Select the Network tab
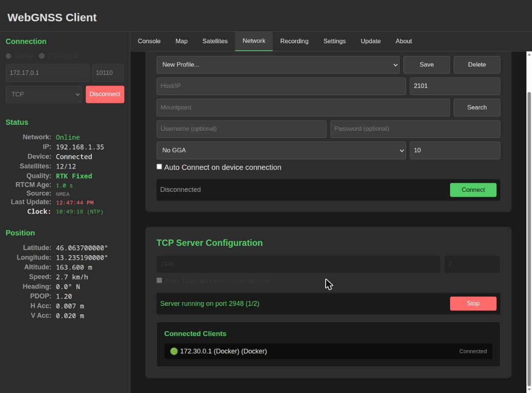532x393 pixels. point(254,41)
